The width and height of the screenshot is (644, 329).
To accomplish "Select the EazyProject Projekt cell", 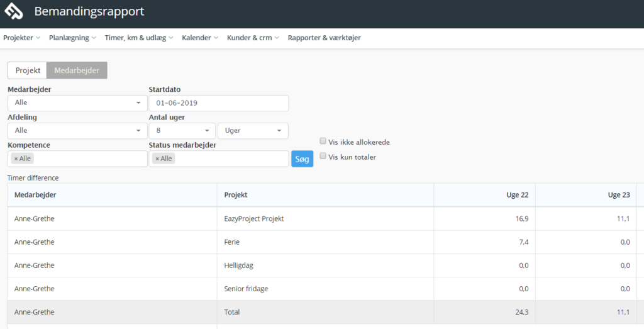I will [x=325, y=219].
